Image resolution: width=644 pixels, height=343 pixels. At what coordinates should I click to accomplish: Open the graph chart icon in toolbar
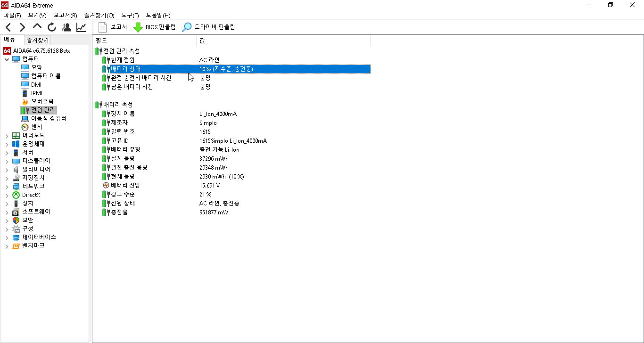pyautogui.click(x=81, y=27)
